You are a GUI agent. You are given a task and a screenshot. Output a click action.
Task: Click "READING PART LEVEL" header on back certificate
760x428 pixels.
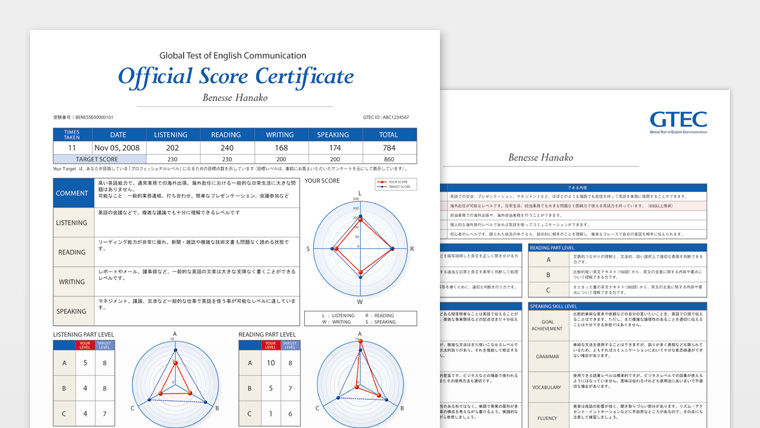pos(618,248)
